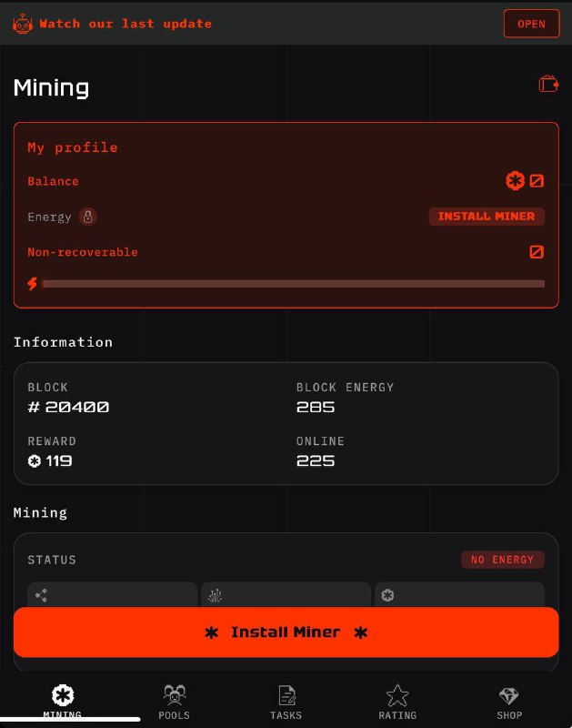
Task: Click the OPEN button in banner
Action: point(532,24)
